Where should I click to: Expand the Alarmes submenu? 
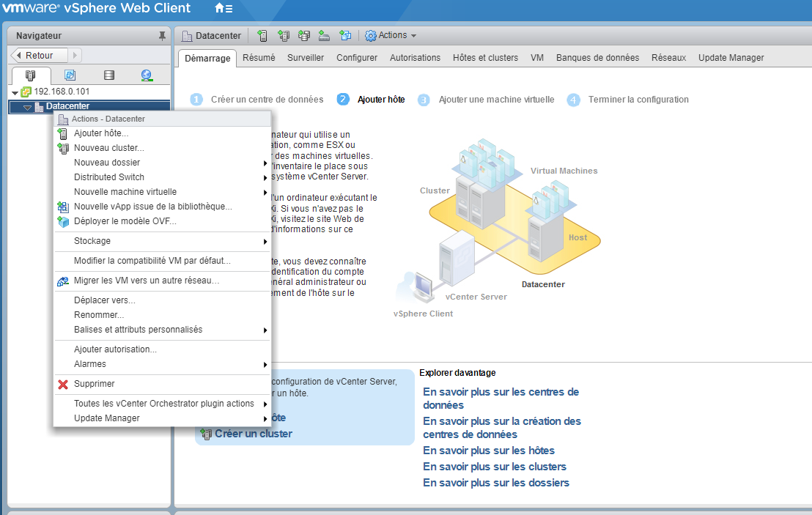265,365
